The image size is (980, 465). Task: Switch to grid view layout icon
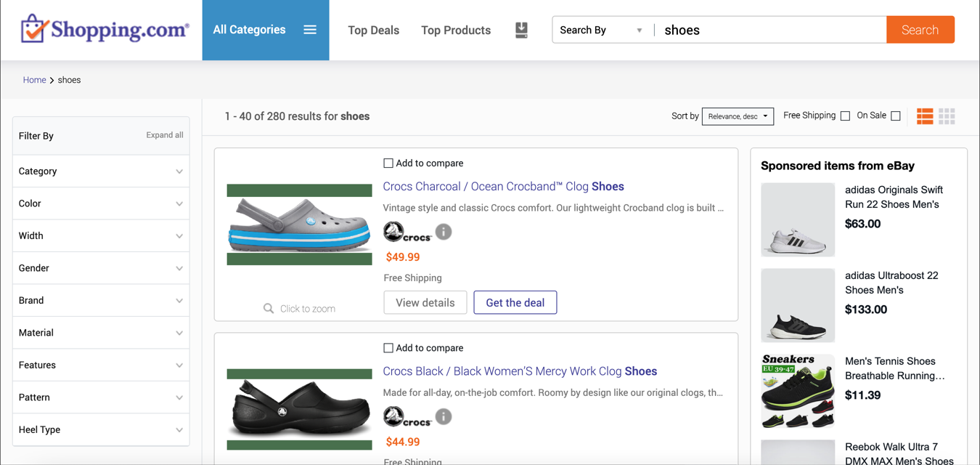click(x=947, y=116)
